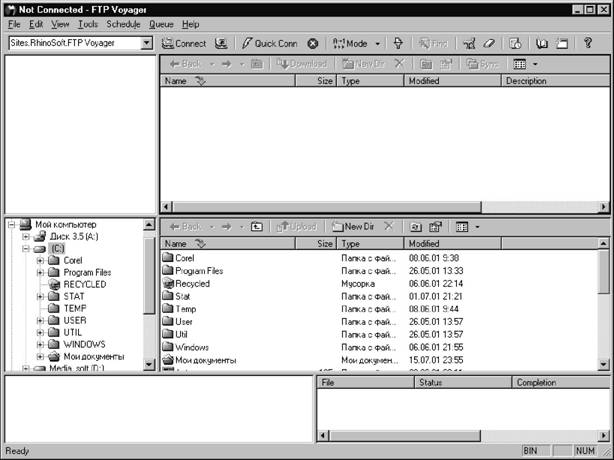Image resolution: width=614 pixels, height=460 pixels.
Task: Click the Quick Conn button
Action: coord(270,44)
